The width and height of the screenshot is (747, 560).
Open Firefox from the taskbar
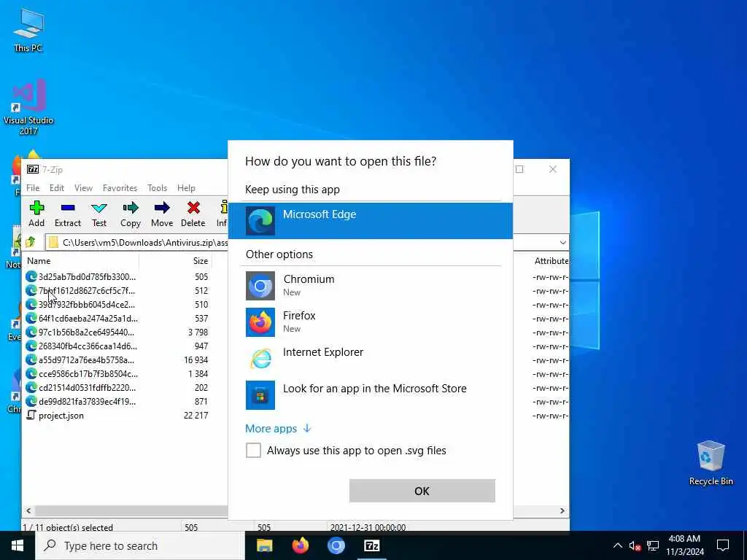tap(300, 545)
